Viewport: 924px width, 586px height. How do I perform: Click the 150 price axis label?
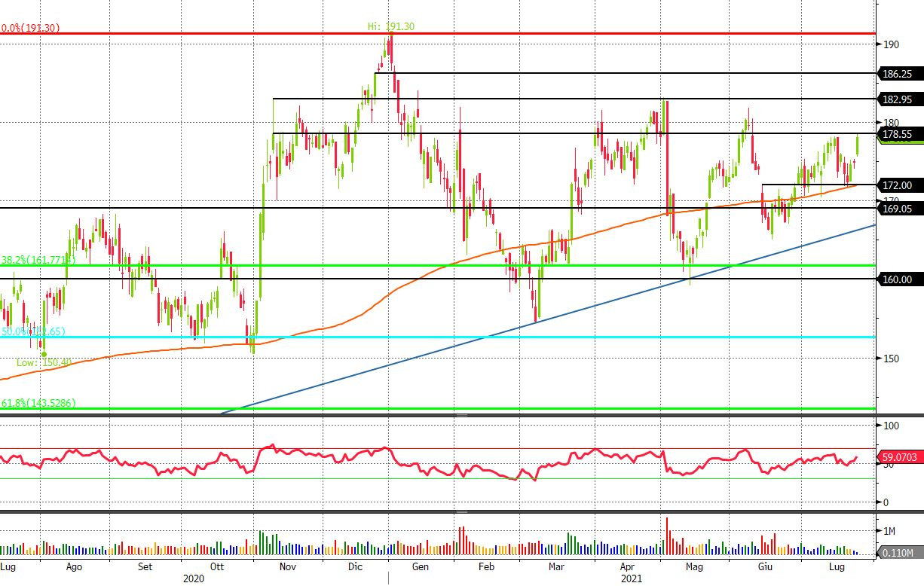point(890,359)
